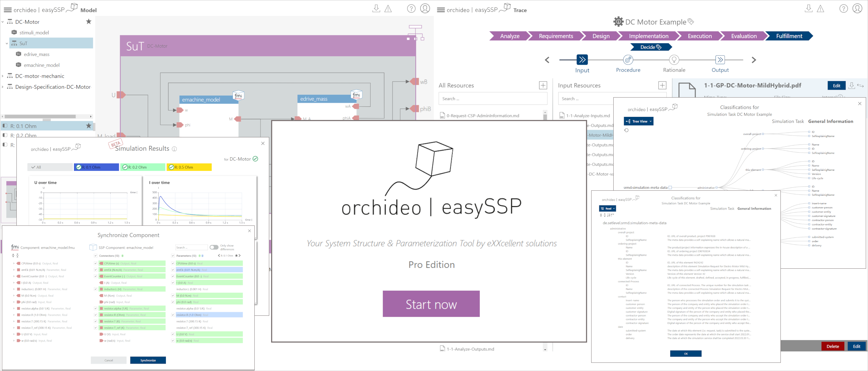Click fmi badge on edrive_mass block
Viewport: 868px width, 371px height.
point(356,95)
